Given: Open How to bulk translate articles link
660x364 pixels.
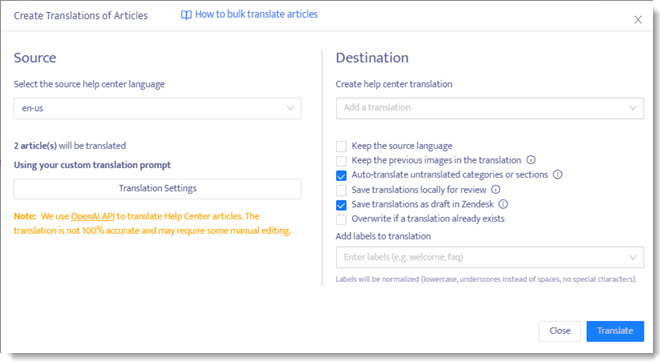Looking at the screenshot, I should tap(256, 14).
